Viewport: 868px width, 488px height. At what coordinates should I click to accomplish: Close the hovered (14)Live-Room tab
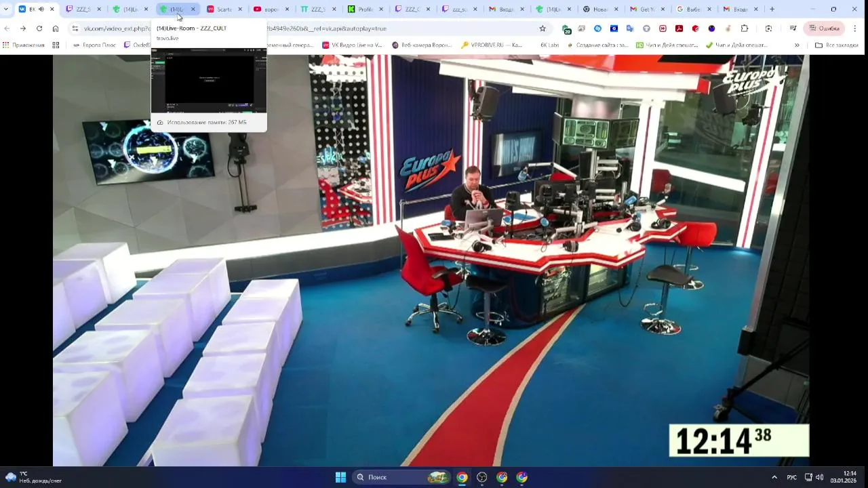click(193, 9)
